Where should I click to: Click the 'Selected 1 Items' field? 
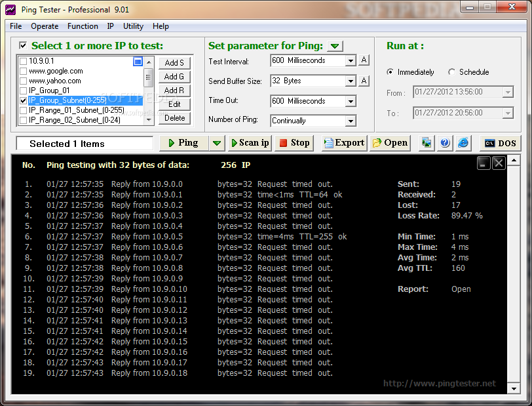coord(85,144)
